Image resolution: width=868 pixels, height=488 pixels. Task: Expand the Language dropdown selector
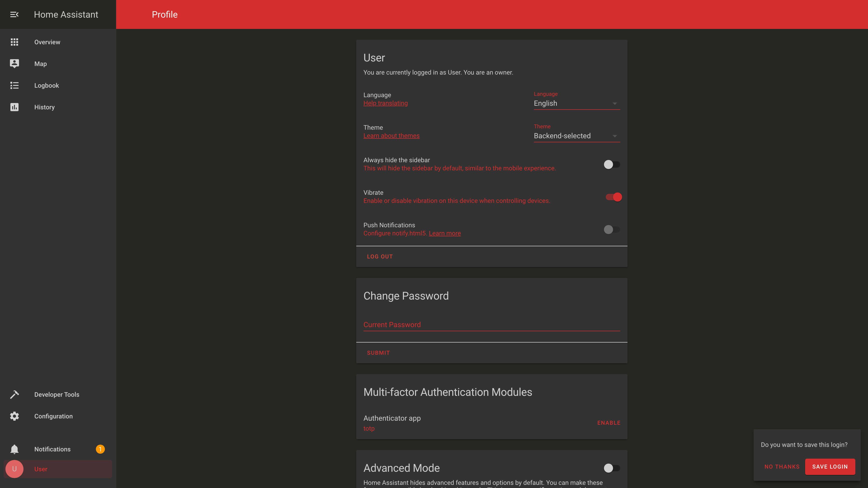(x=615, y=103)
